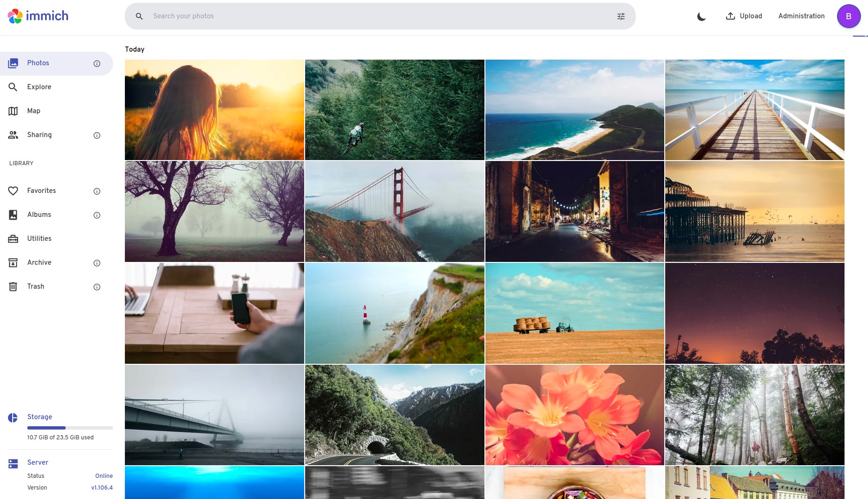868x499 pixels.
Task: Open the Explore page
Action: click(x=56, y=87)
